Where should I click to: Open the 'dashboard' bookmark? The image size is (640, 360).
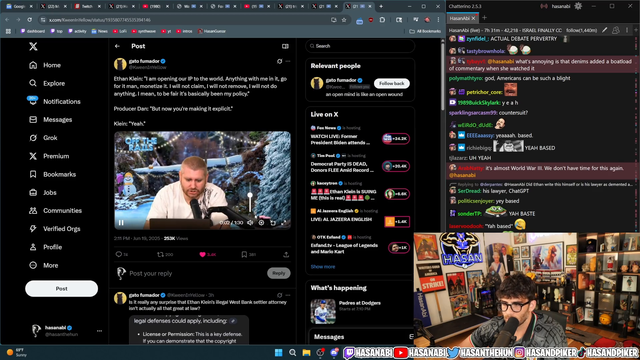[33, 31]
